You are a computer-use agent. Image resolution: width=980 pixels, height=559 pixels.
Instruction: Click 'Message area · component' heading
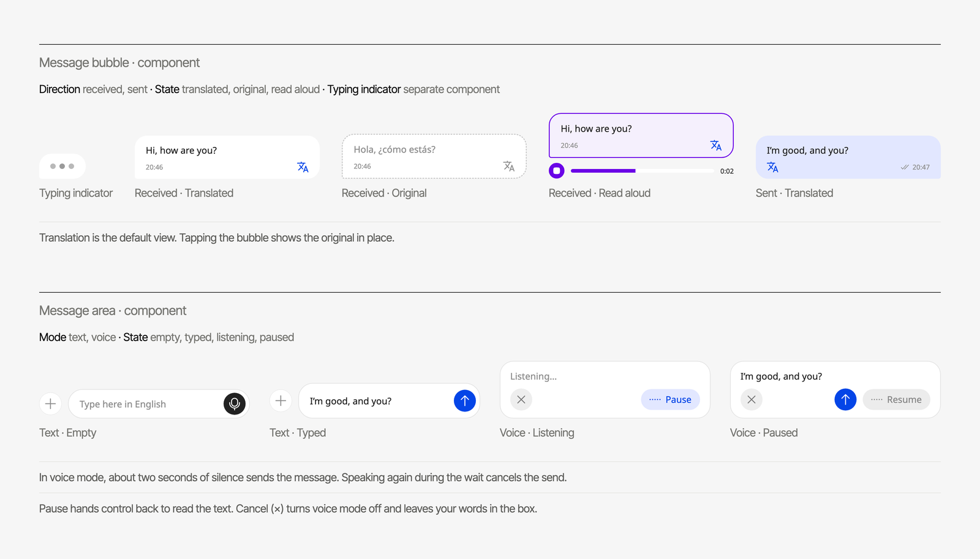click(x=113, y=311)
